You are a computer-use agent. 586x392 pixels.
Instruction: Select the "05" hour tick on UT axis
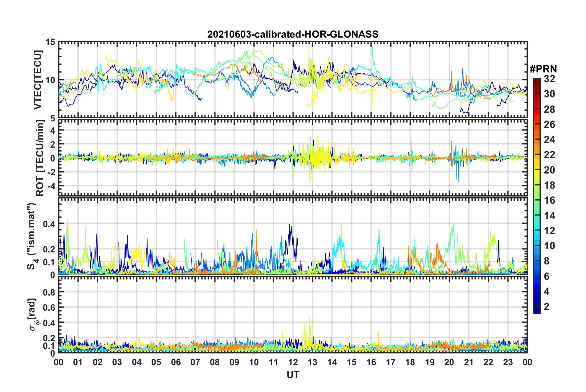(x=156, y=362)
